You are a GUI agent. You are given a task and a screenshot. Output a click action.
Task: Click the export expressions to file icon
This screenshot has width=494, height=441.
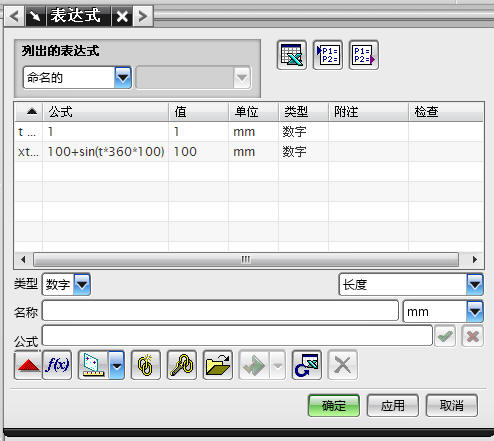coord(364,55)
